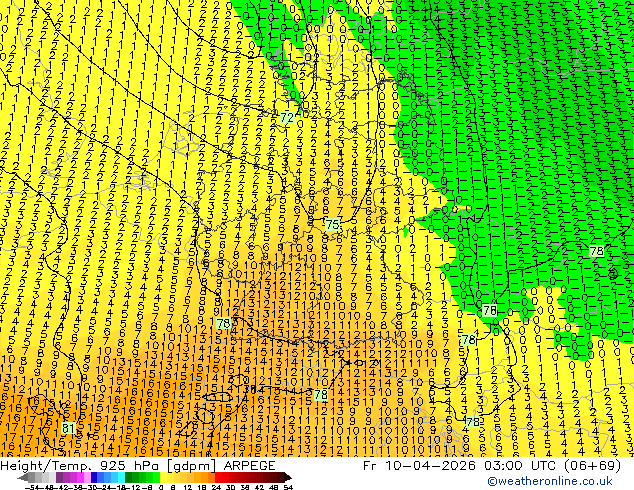Click the dark maroon arrow at legend's hot end
Screen dimensions: 634x490
click(288, 477)
